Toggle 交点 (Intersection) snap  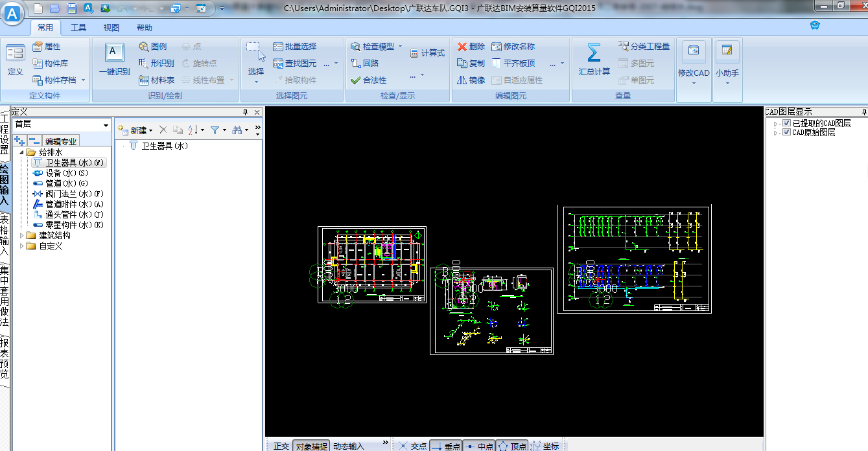[x=412, y=446]
